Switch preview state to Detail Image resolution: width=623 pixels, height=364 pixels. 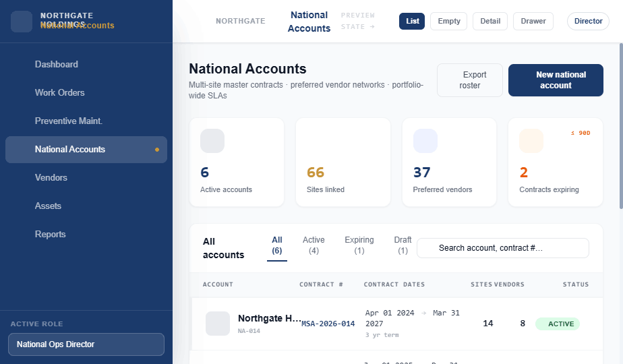pyautogui.click(x=490, y=21)
